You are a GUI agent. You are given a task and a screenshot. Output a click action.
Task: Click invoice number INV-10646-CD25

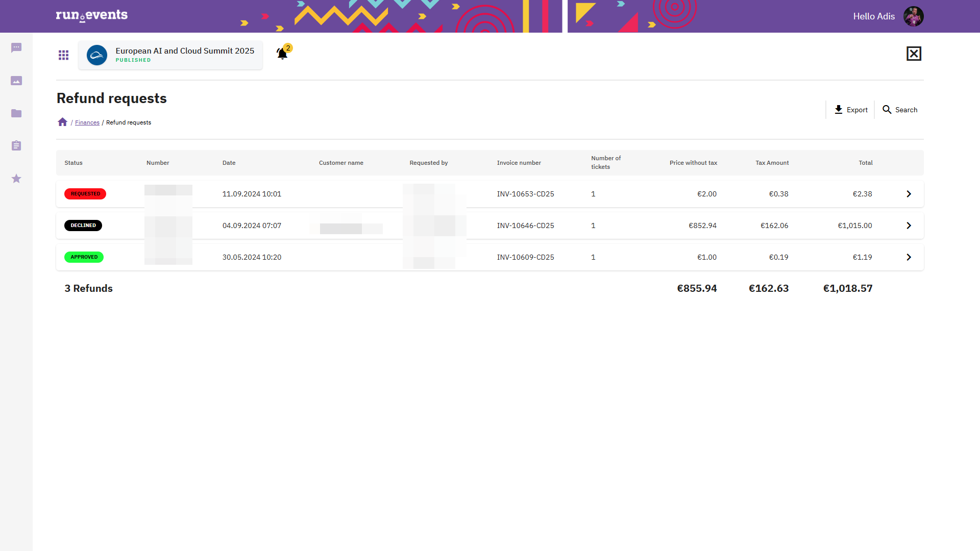tap(526, 226)
